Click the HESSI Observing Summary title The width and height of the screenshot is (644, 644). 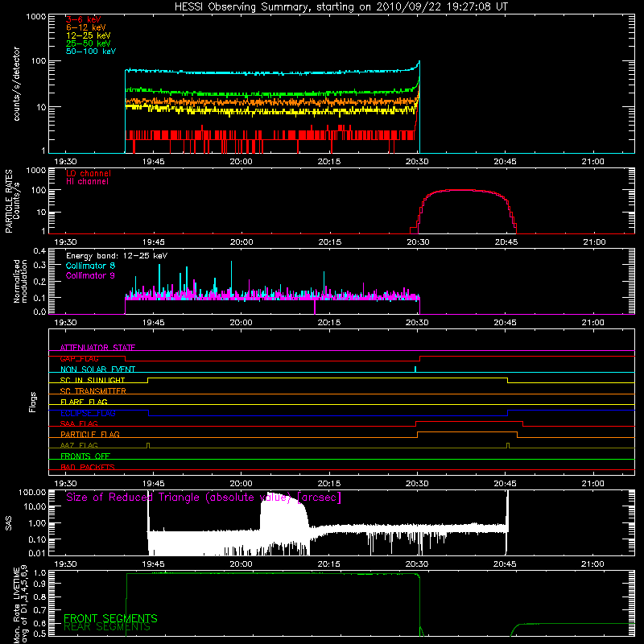tap(341, 7)
